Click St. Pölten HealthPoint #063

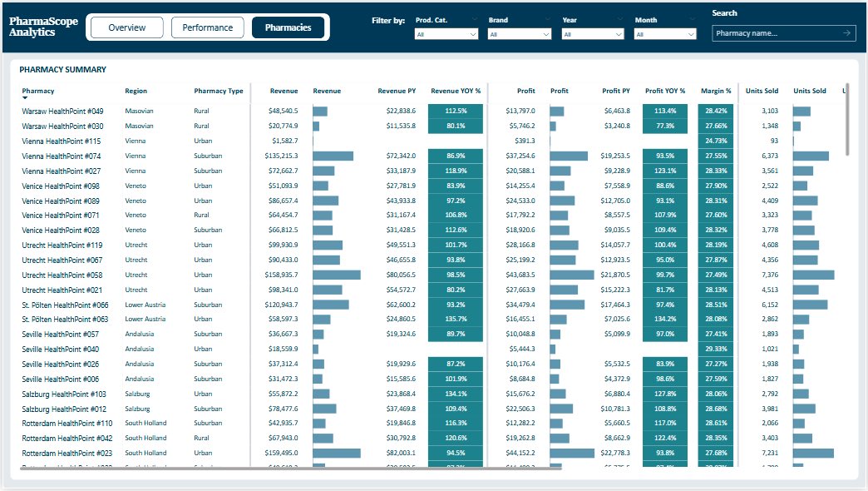(66, 319)
